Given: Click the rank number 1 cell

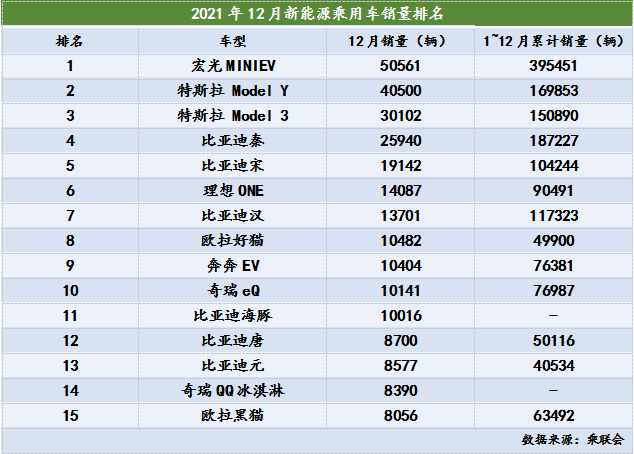Looking at the screenshot, I should point(70,66).
